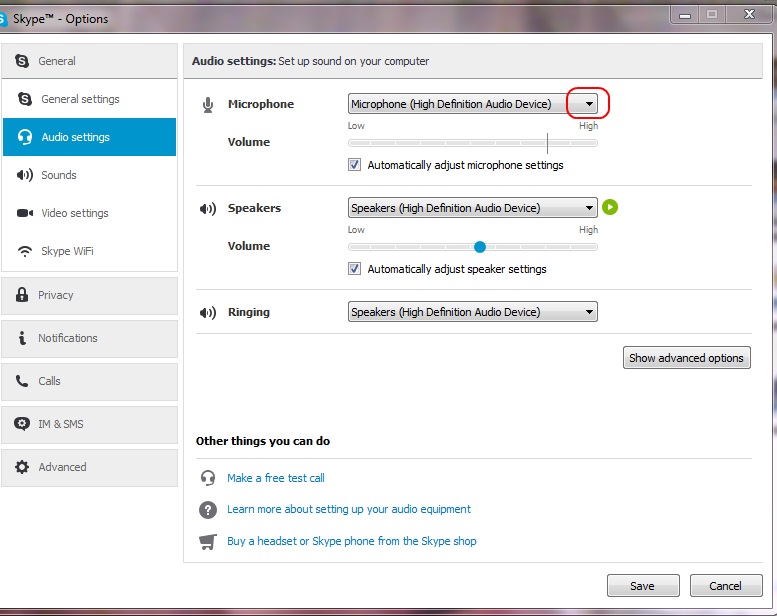This screenshot has width=777, height=616.
Task: Open Learn more about audio equipment link
Action: (349, 509)
